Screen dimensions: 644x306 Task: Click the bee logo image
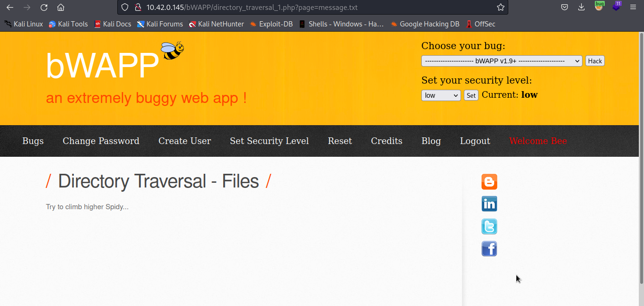(x=172, y=51)
